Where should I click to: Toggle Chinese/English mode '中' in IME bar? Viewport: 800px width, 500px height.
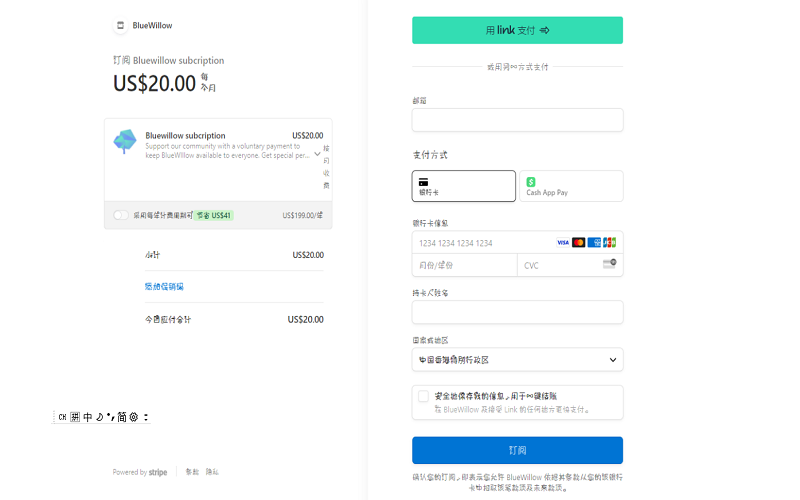pyautogui.click(x=88, y=417)
